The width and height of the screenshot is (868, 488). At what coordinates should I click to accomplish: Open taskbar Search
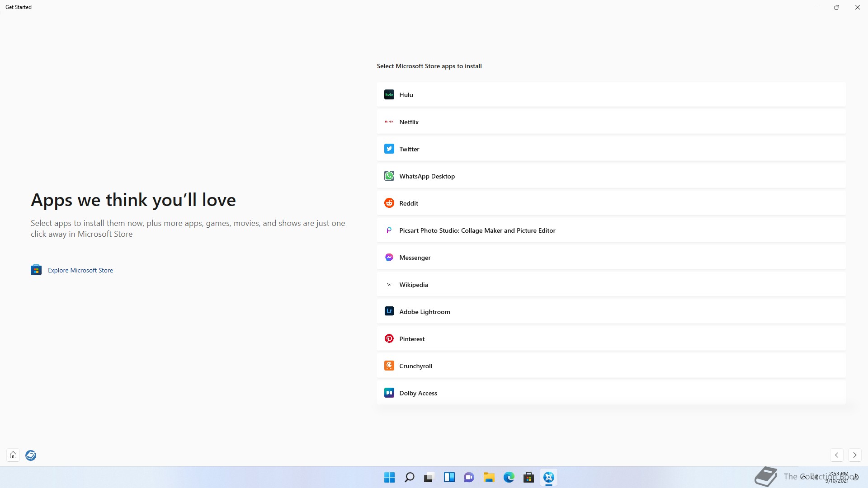tap(409, 477)
